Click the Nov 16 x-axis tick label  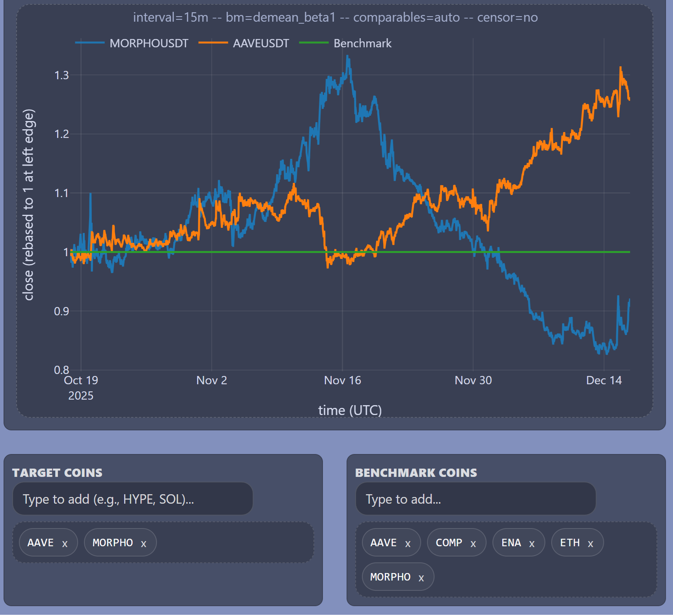pos(342,380)
